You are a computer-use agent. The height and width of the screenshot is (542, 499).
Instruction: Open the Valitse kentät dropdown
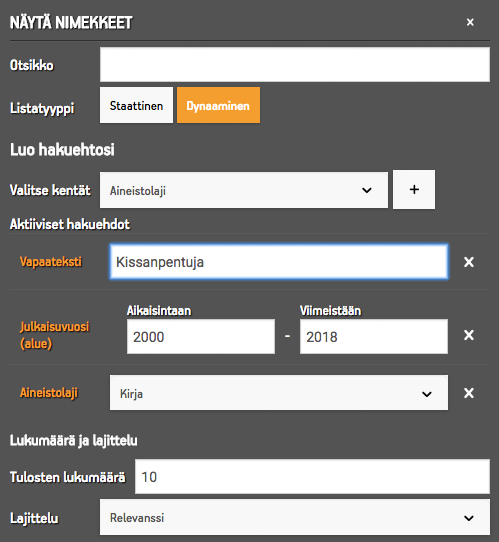(244, 190)
